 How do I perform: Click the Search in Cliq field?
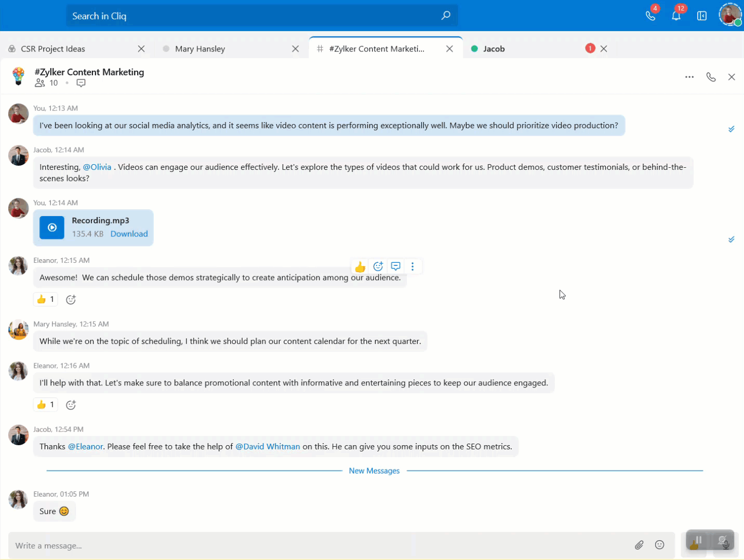tap(262, 16)
